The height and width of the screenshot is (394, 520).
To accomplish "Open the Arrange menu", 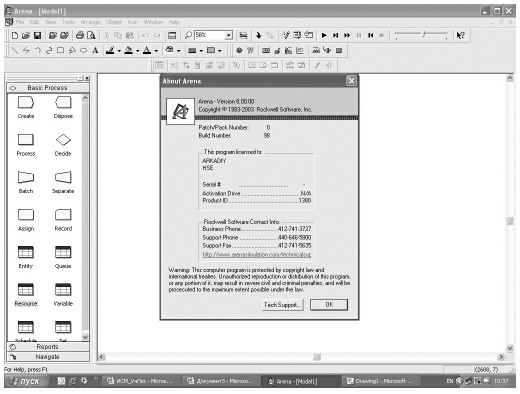I will pyautogui.click(x=90, y=22).
